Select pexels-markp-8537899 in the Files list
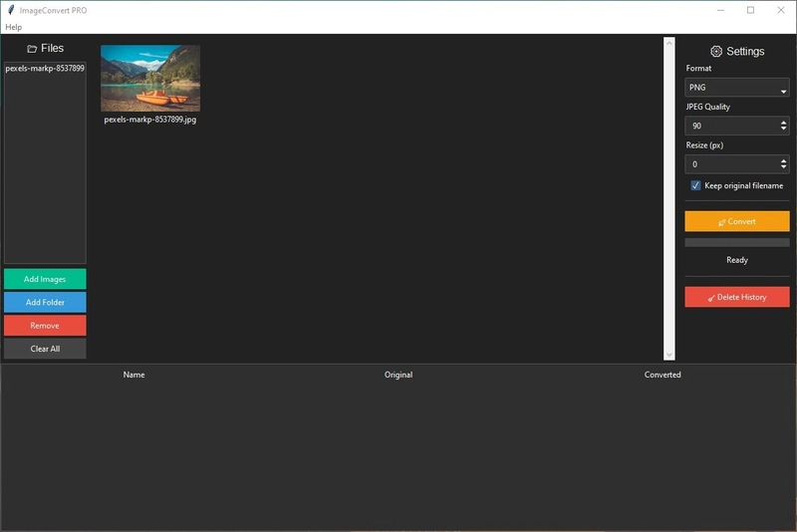 [45, 69]
